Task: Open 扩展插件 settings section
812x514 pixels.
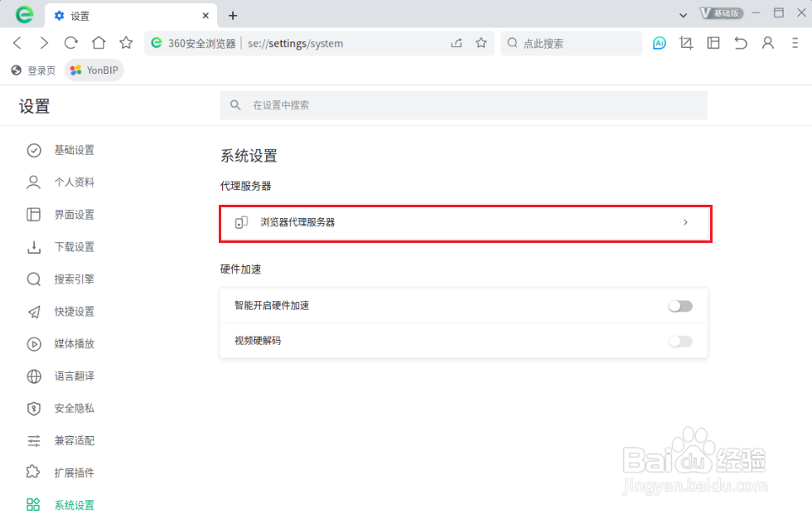Action: 60,473
